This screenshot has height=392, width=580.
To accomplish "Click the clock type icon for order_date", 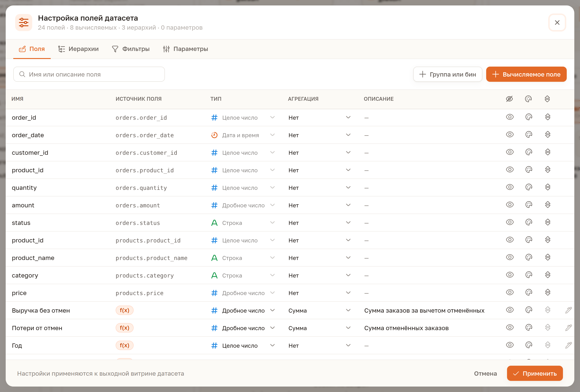I will (x=214, y=135).
